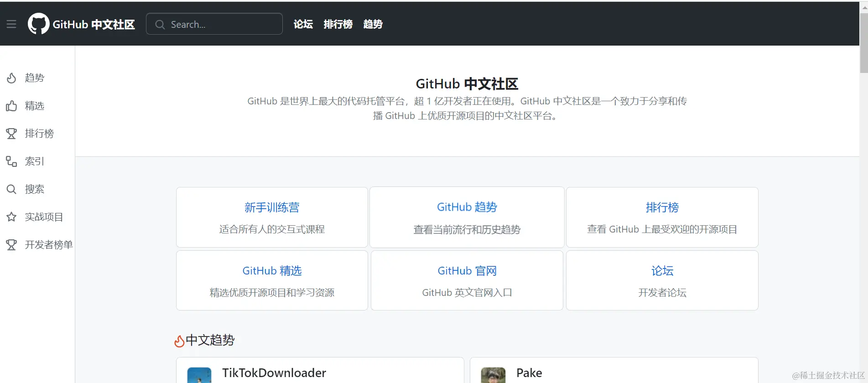The height and width of the screenshot is (383, 868).
Task: Click the trophy icon beside 开发者榜单
Action: [11, 245]
